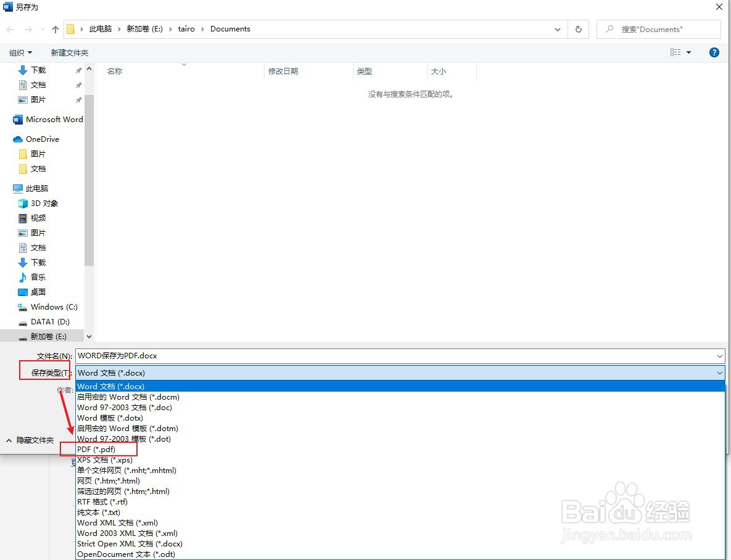This screenshot has width=731, height=560.
Task: Select DATA1 (D:) drive
Action: tap(43, 322)
